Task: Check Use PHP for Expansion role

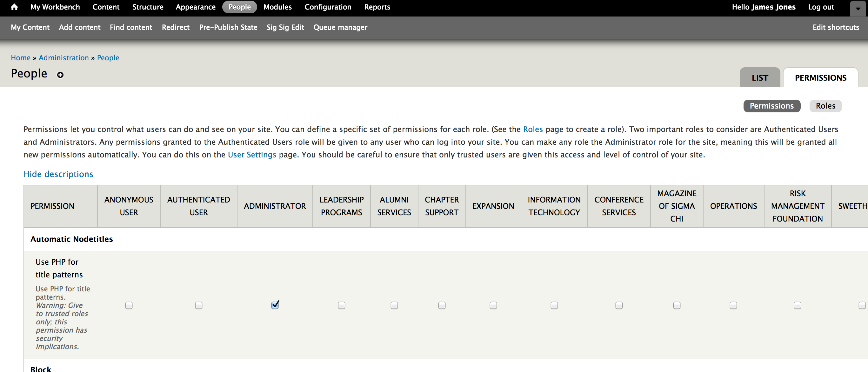Action: pyautogui.click(x=493, y=305)
